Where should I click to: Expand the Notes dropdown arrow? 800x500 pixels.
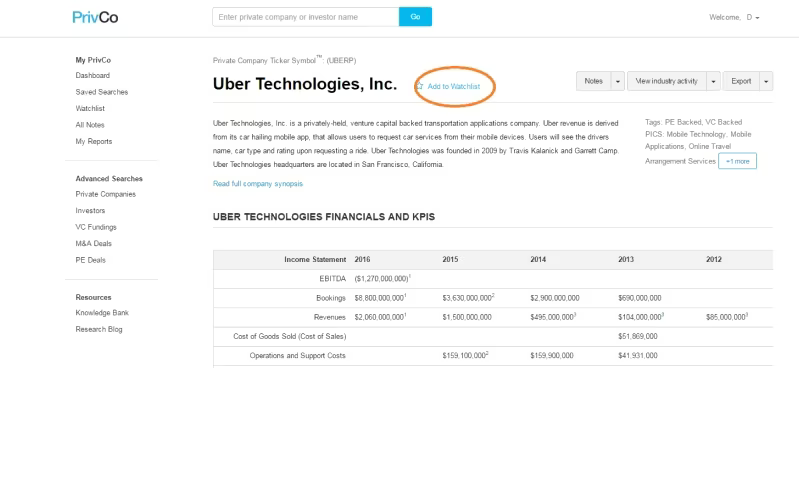pos(618,81)
